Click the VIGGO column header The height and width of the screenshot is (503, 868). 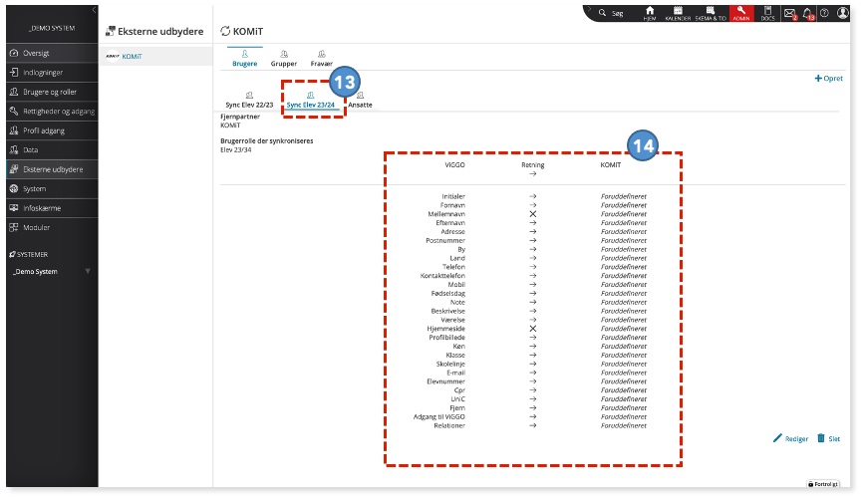tap(454, 165)
